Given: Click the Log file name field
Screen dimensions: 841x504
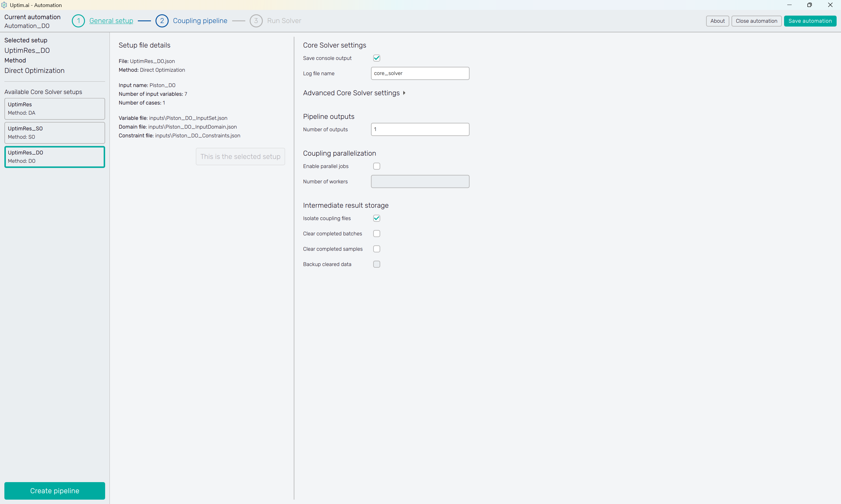Looking at the screenshot, I should pos(420,73).
